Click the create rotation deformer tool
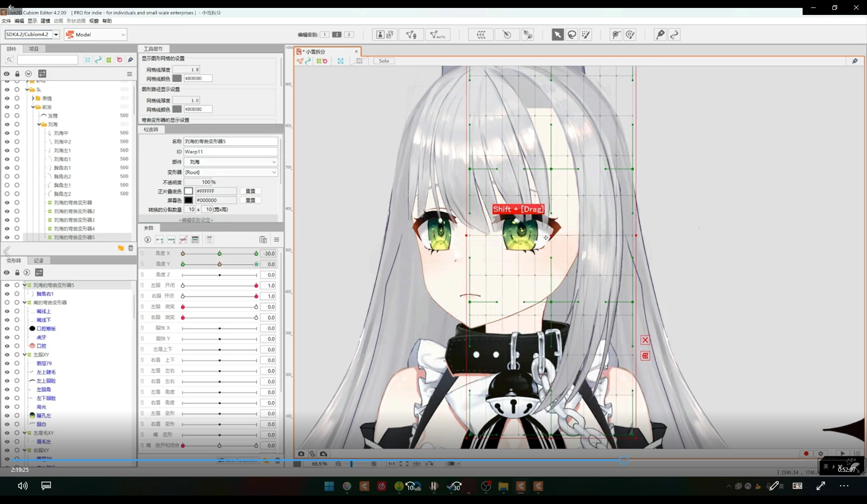This screenshot has height=504, width=867. [507, 35]
